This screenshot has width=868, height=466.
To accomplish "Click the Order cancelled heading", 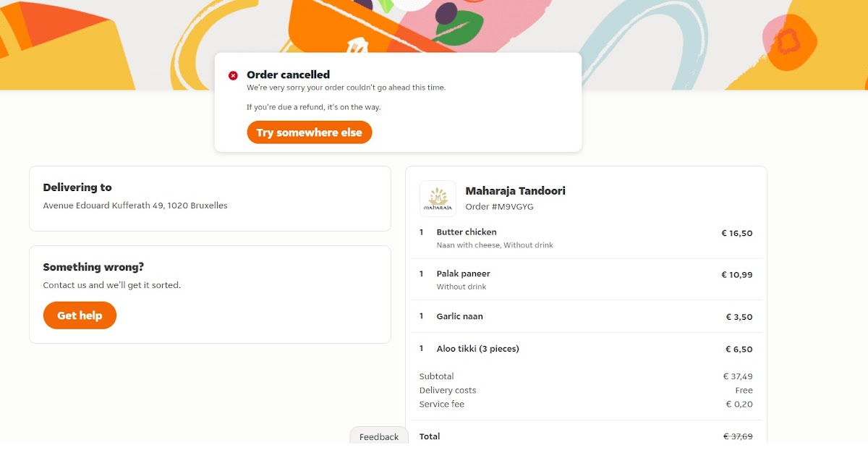I will [x=288, y=75].
